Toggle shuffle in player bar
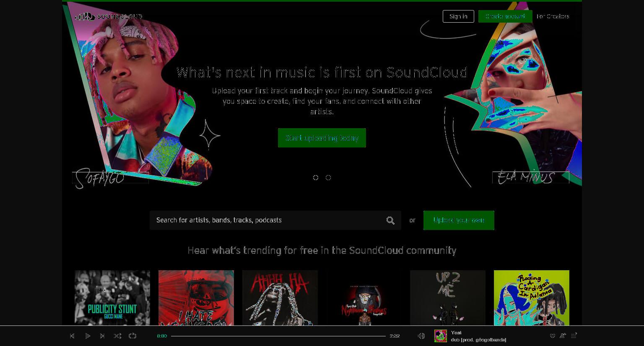The width and height of the screenshot is (644, 346). [x=117, y=336]
